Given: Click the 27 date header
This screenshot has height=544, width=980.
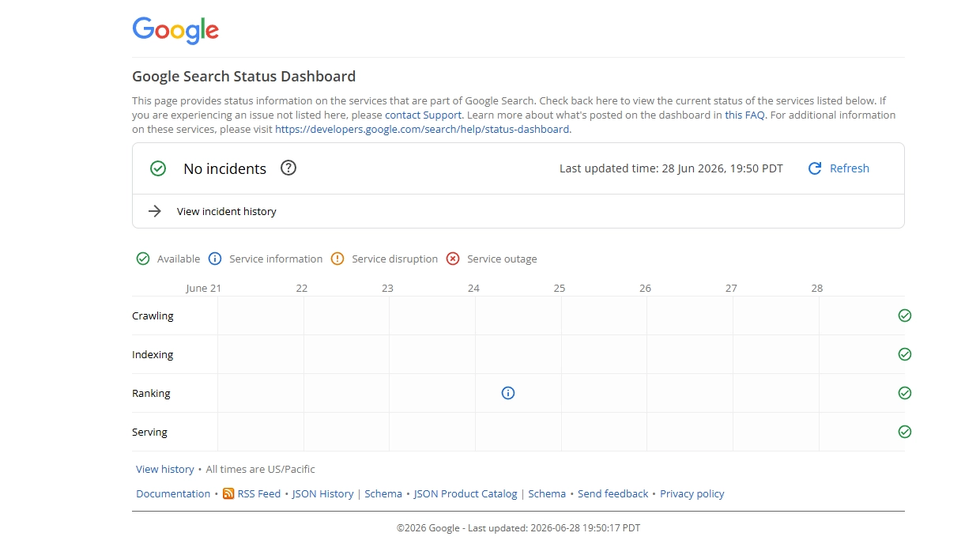Looking at the screenshot, I should pyautogui.click(x=731, y=288).
